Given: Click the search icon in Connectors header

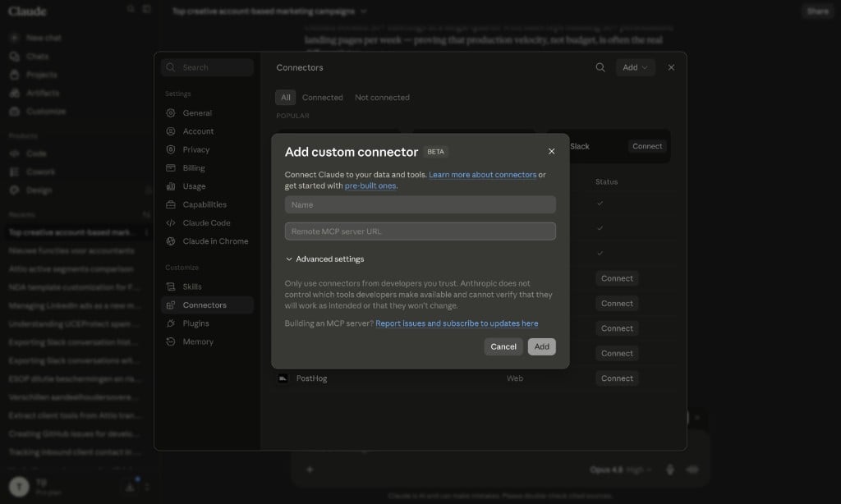Looking at the screenshot, I should coord(600,67).
